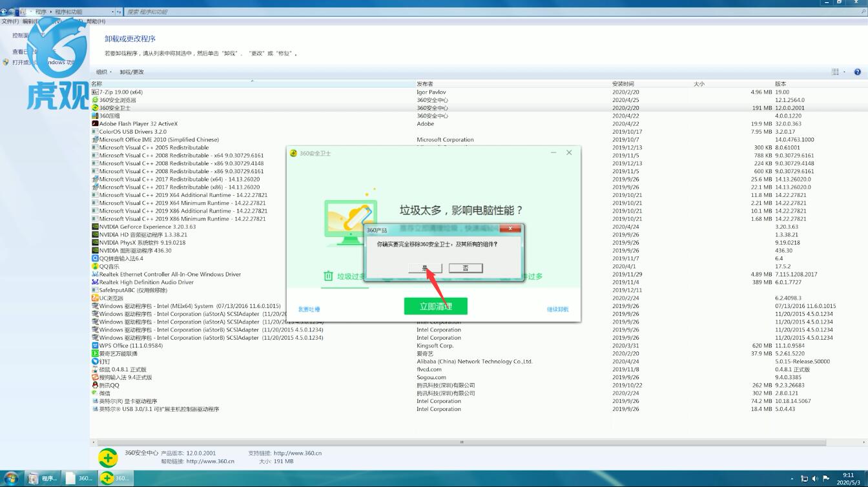Select NVIDIA GeForce Experience icon
Screen dimensions: 868x487
click(95, 227)
